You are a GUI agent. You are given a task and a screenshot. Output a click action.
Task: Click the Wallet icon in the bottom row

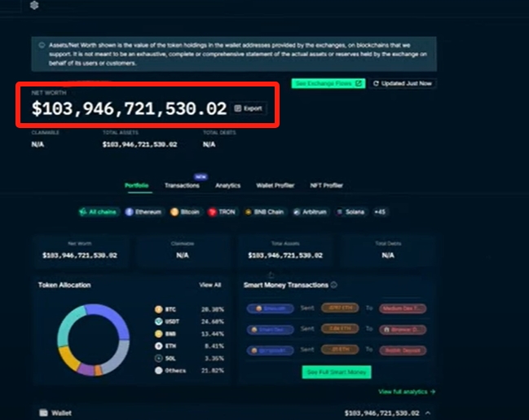[43, 413]
